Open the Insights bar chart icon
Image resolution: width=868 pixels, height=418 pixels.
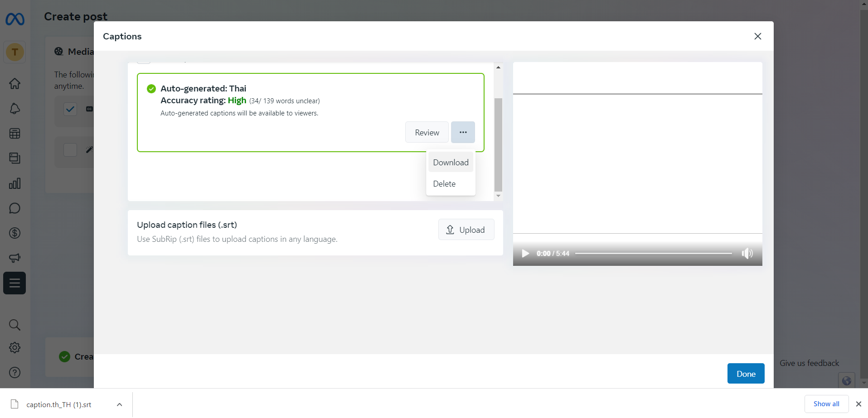pyautogui.click(x=15, y=183)
